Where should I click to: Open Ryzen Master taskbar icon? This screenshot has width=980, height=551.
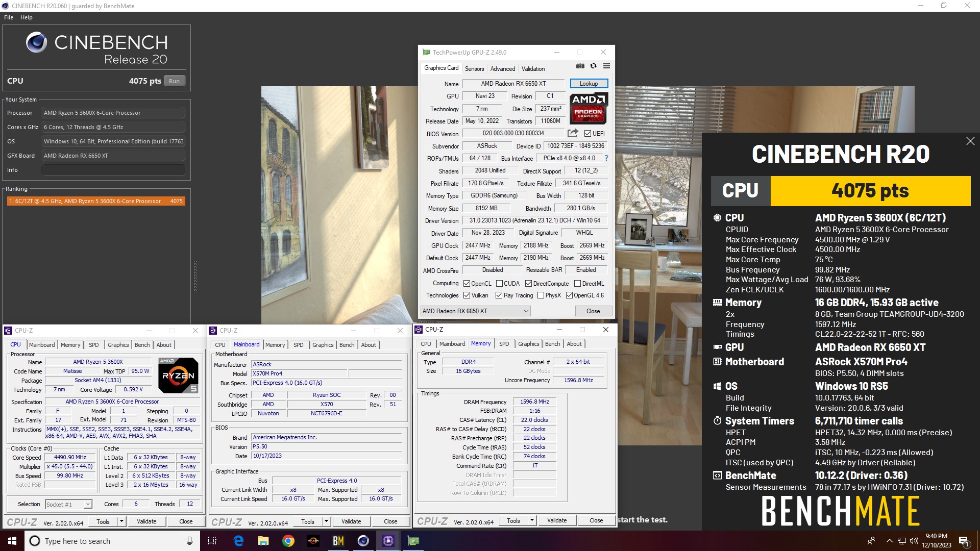click(313, 541)
